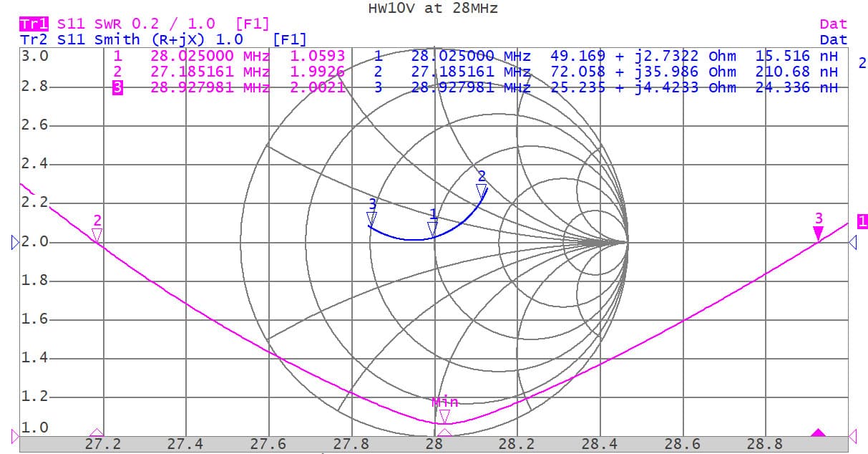This screenshot has width=868, height=454.
Task: Click the blue reference triangle at right edge
Action: click(x=852, y=243)
